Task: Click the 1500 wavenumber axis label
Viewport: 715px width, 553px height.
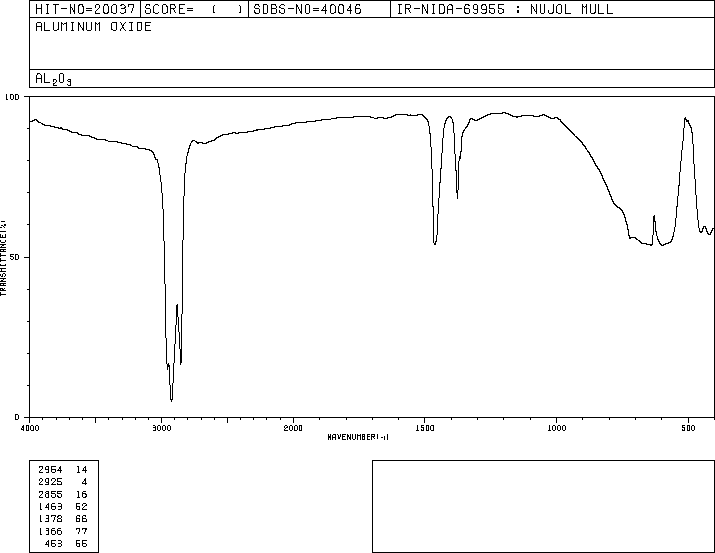Action: pos(425,428)
